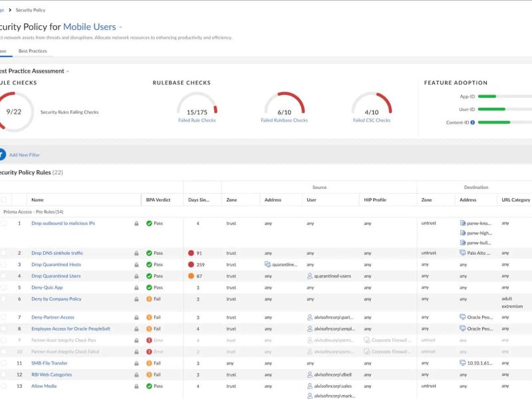
Task: Click green Pass icon for Allow Media rule
Action: [x=149, y=386]
